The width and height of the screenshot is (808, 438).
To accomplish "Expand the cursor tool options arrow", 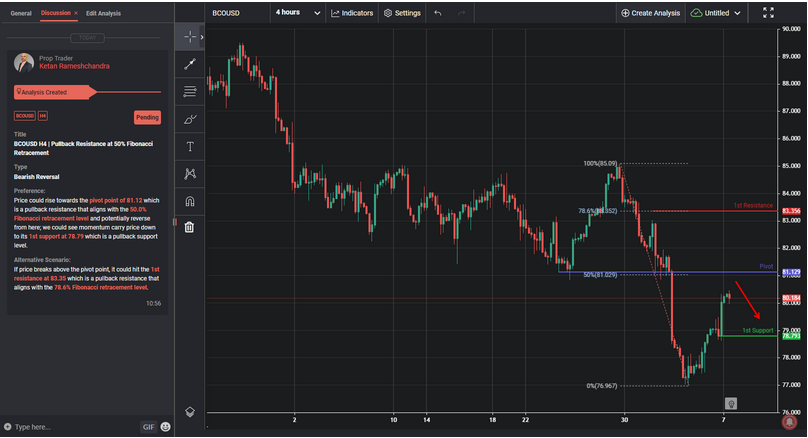I will pos(202,37).
